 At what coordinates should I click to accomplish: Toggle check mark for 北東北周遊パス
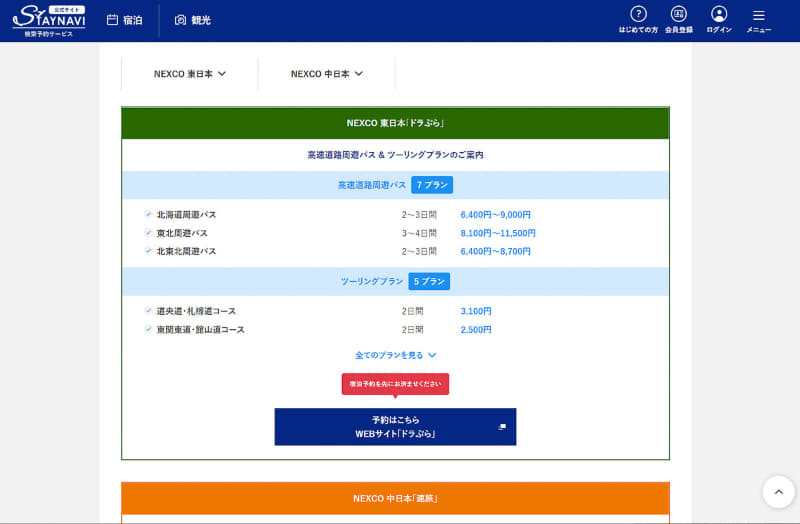[148, 251]
